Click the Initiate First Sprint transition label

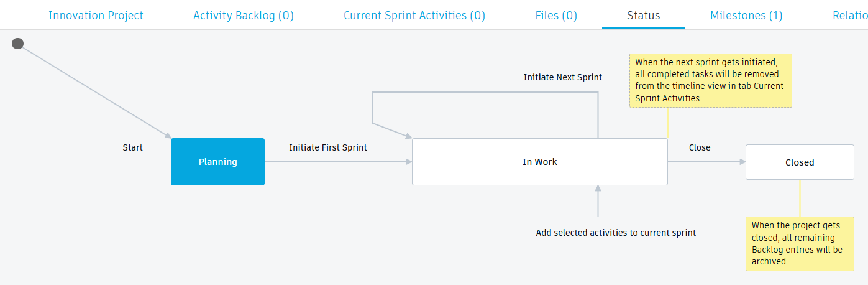point(328,147)
